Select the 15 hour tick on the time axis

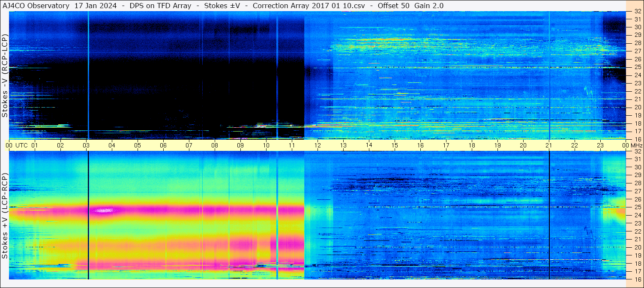(395, 145)
